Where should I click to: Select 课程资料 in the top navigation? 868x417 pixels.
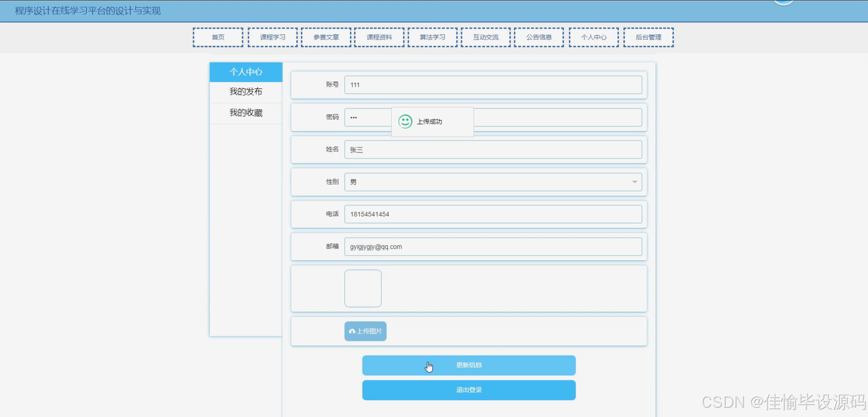(379, 38)
